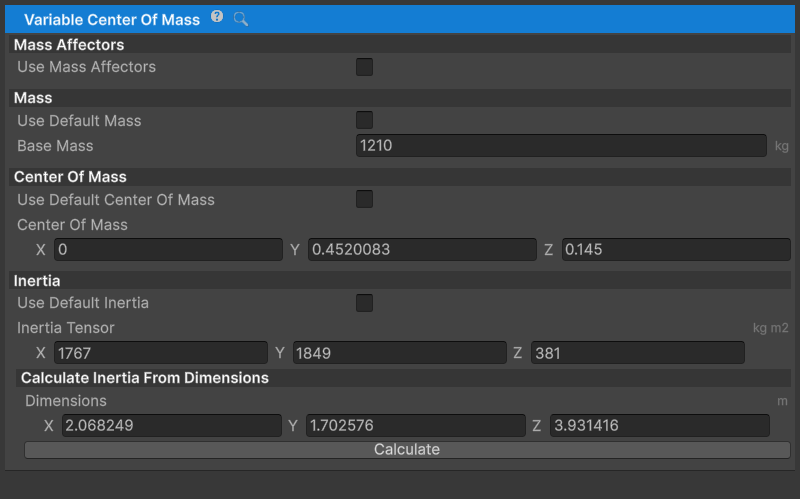The width and height of the screenshot is (800, 499).
Task: Click the Use Mass Affectors label
Action: coord(86,67)
